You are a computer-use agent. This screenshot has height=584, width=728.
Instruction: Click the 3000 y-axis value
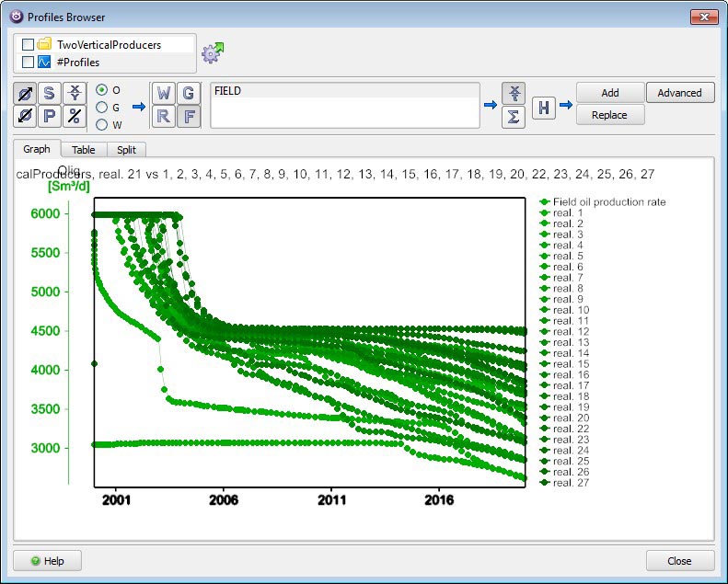(x=45, y=448)
